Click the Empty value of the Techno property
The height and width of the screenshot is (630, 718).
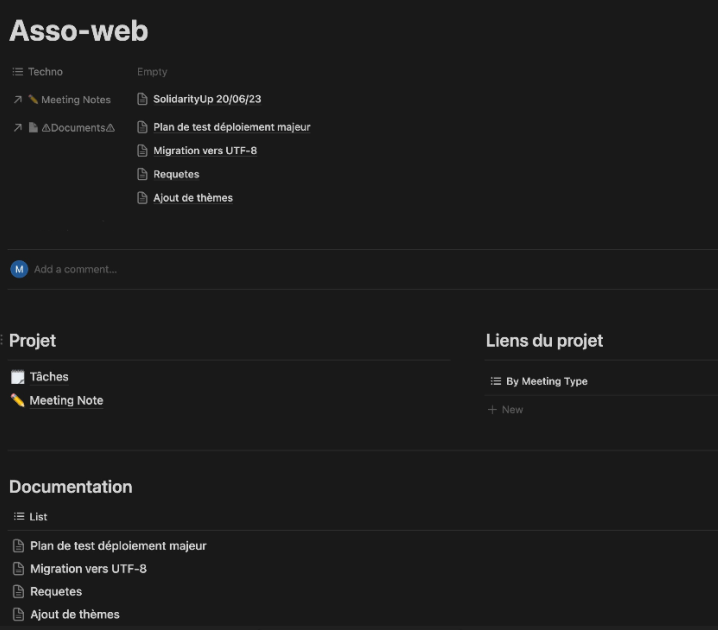tap(152, 72)
